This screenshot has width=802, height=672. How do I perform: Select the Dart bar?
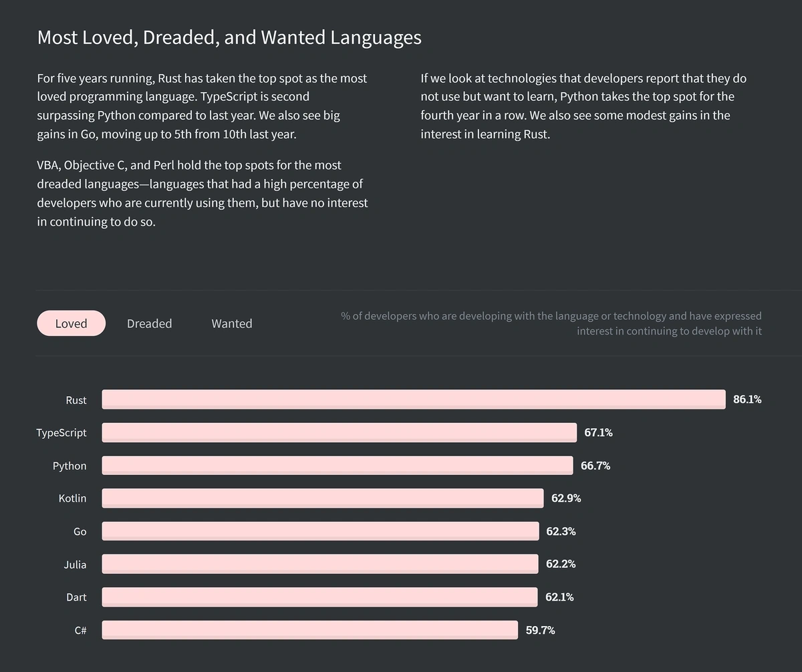click(x=320, y=597)
